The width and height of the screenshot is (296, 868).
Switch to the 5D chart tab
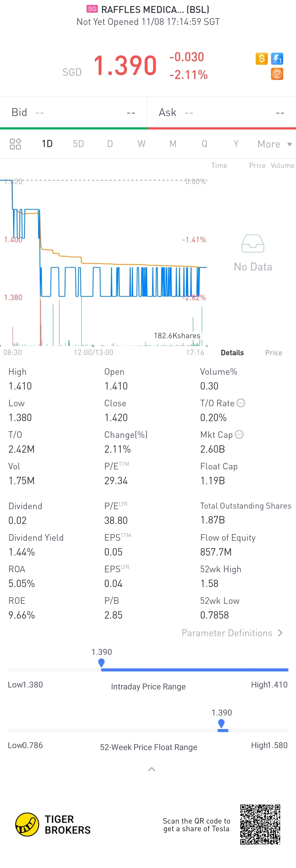pos(78,144)
